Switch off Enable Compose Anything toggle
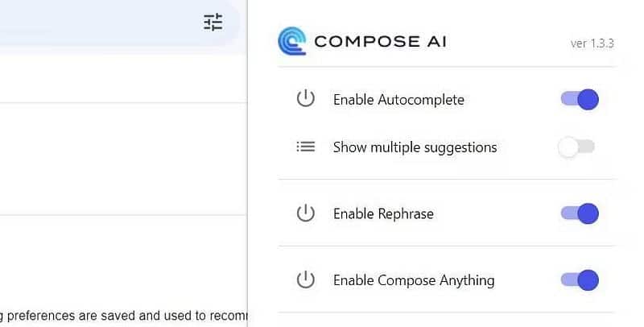This screenshot has height=327, width=644. pos(580,279)
